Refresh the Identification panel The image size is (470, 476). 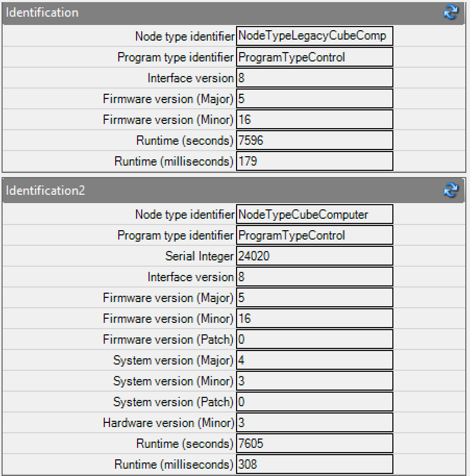(x=450, y=12)
